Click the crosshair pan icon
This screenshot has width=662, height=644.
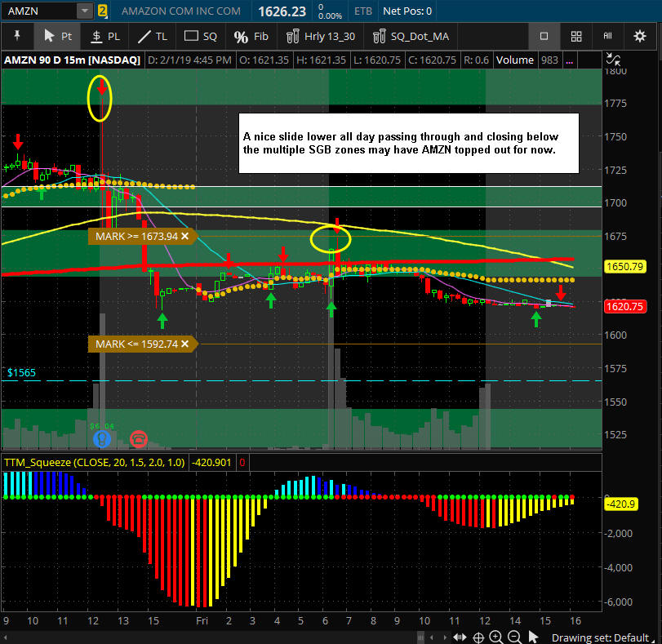tap(479, 637)
